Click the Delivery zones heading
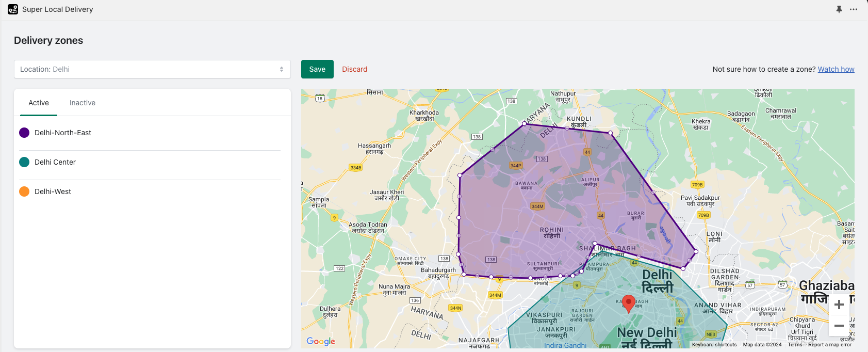 tap(48, 40)
